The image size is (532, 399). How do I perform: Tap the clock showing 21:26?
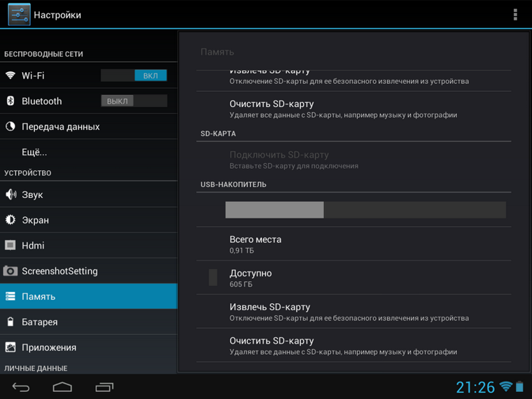click(x=475, y=387)
